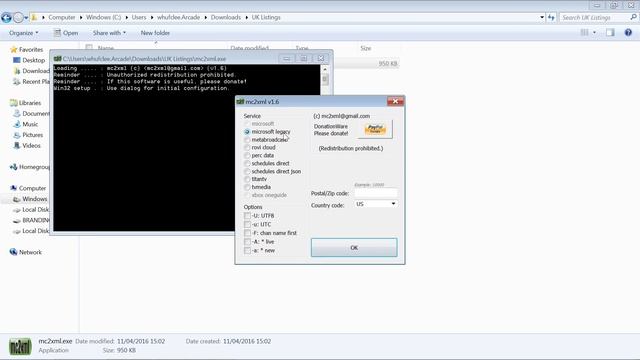Tick the -F: chan name first checkbox
The height and width of the screenshot is (360, 640).
click(x=247, y=233)
